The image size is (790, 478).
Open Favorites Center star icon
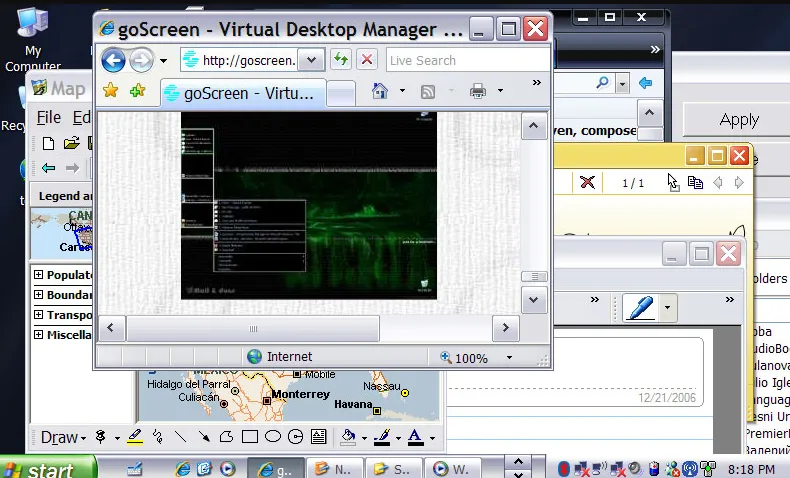(x=110, y=91)
